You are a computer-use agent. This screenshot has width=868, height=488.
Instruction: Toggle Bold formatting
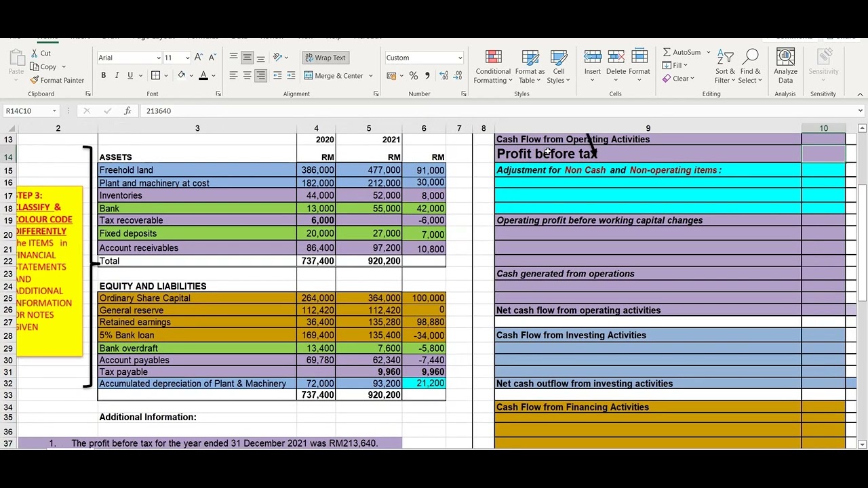pyautogui.click(x=104, y=76)
